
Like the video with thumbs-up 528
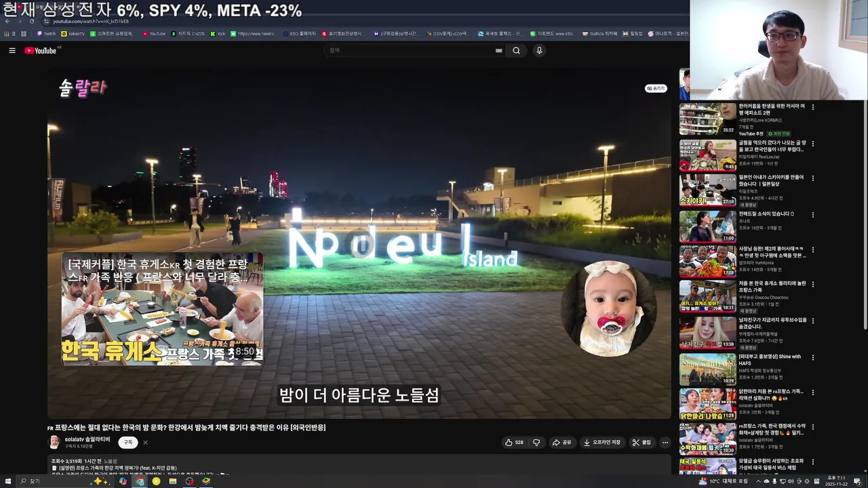click(x=514, y=443)
